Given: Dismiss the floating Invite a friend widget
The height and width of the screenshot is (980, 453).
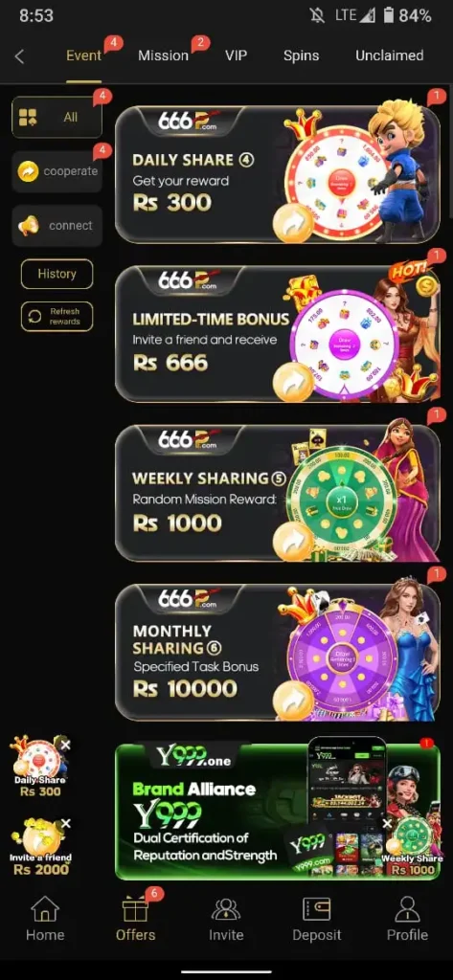Looking at the screenshot, I should (x=66, y=824).
